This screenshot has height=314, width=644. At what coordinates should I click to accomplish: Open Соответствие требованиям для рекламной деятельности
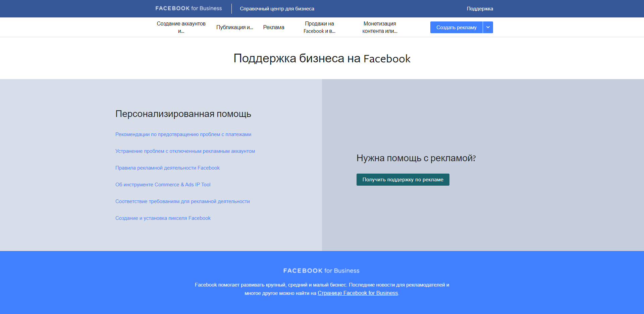click(182, 201)
